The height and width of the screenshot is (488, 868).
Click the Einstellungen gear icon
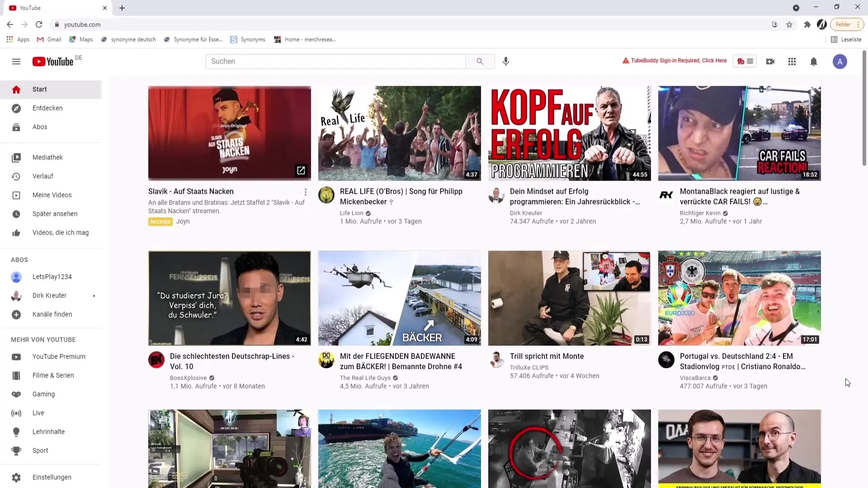coord(16,477)
